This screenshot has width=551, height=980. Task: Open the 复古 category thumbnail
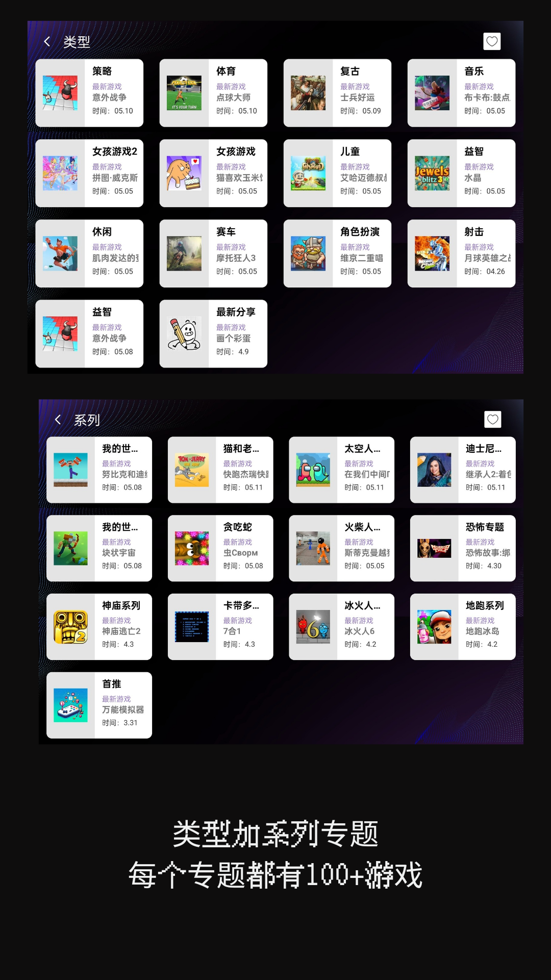(x=308, y=93)
